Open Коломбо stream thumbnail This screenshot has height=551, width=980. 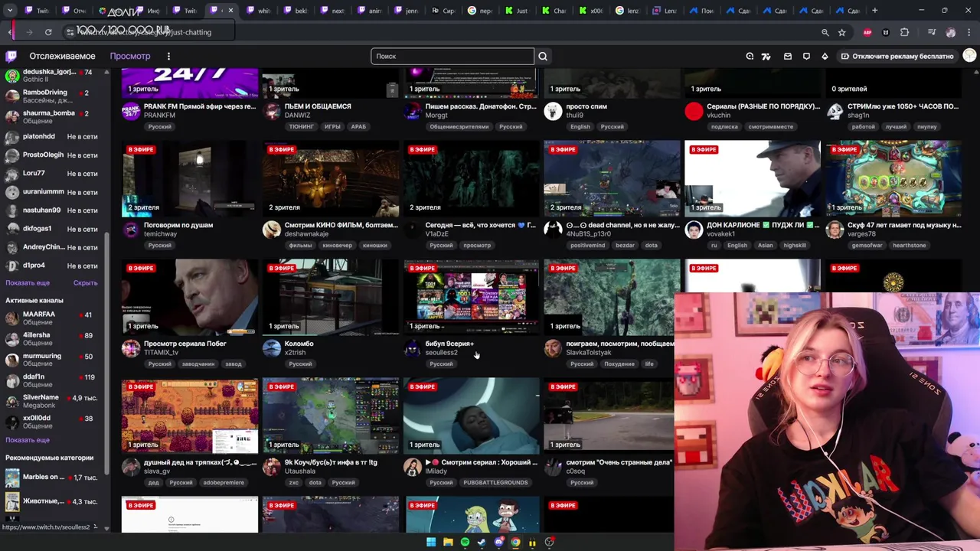click(x=331, y=297)
